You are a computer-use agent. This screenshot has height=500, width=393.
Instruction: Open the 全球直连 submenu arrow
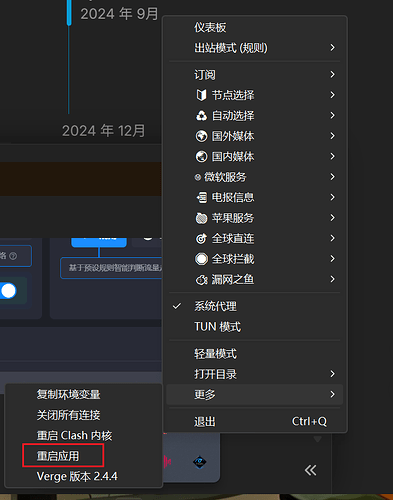332,238
